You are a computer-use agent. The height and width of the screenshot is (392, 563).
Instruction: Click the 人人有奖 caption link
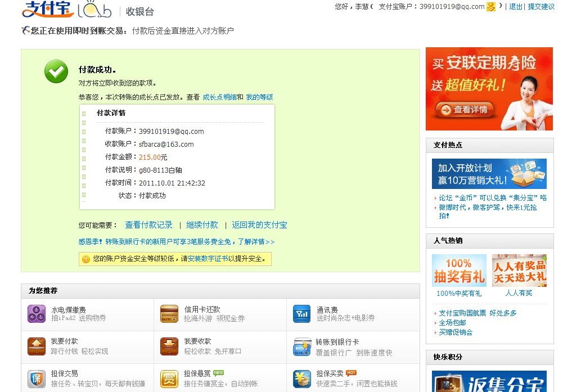point(519,293)
